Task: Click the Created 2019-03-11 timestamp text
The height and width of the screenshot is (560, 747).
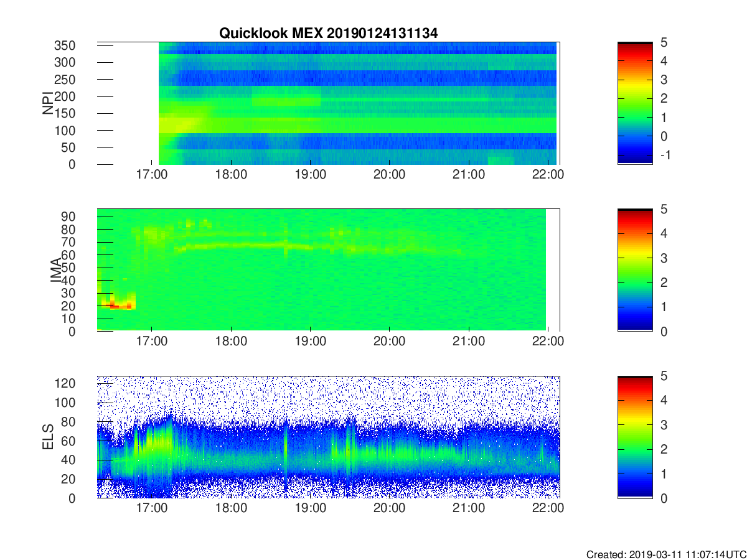Action: (x=666, y=554)
